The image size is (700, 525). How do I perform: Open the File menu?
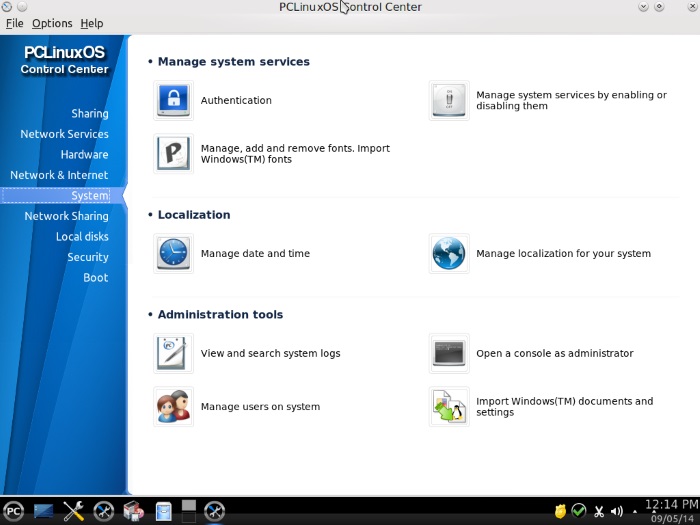coord(14,23)
